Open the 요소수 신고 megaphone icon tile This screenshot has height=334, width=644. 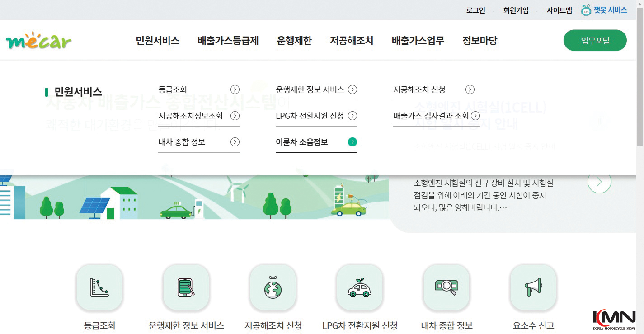click(533, 287)
